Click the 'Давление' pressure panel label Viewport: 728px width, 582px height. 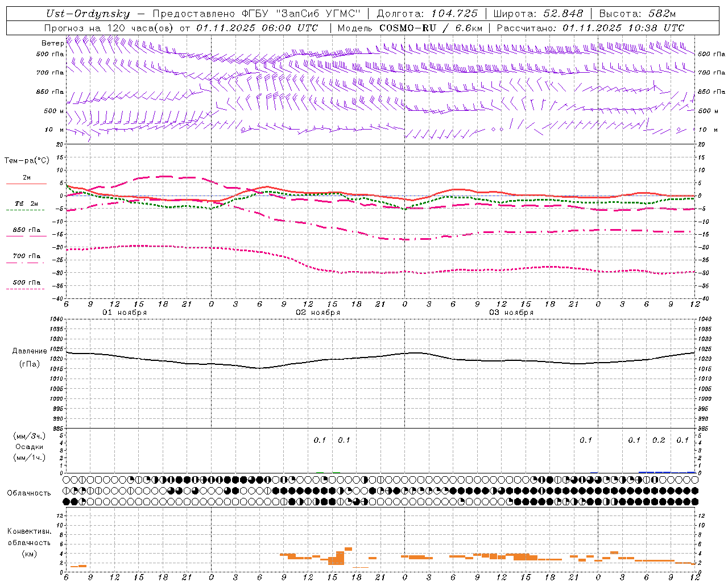(x=30, y=351)
